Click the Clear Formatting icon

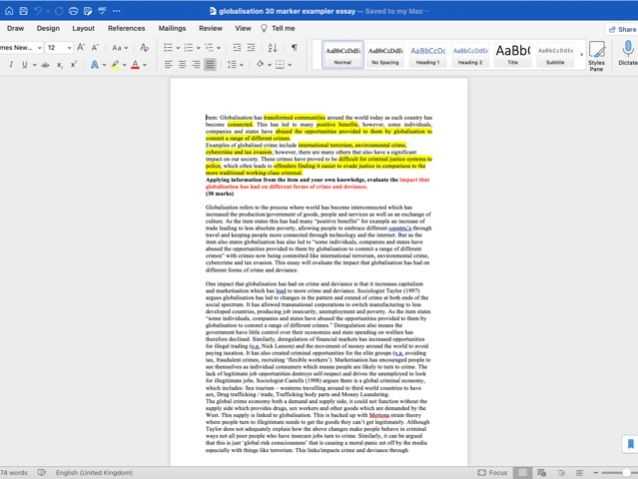point(144,48)
